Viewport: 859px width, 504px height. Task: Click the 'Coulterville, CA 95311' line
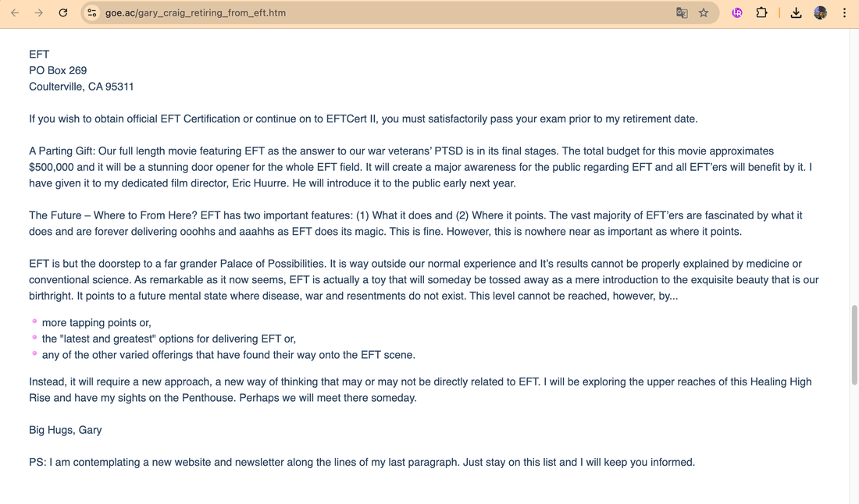tap(81, 87)
